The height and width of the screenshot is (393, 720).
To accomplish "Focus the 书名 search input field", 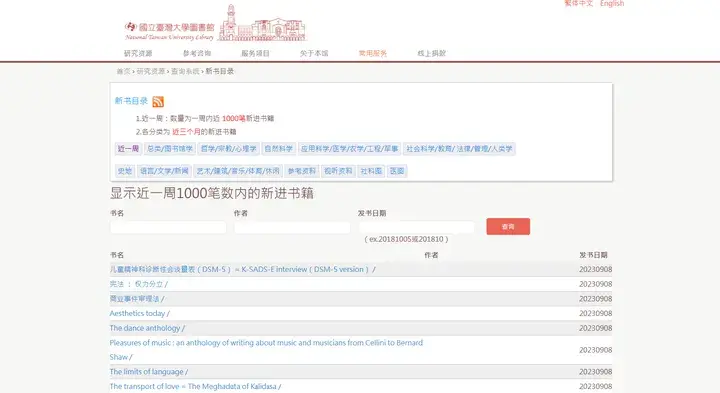I will (x=168, y=227).
